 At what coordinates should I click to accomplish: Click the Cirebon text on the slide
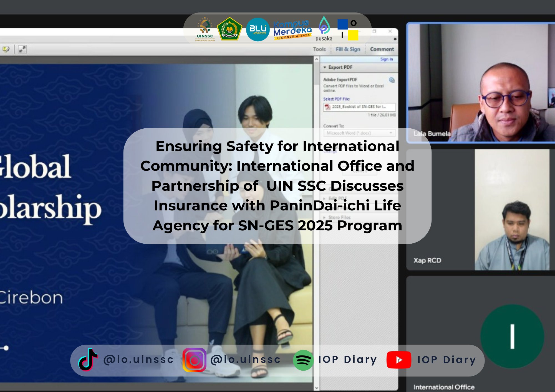(31, 298)
